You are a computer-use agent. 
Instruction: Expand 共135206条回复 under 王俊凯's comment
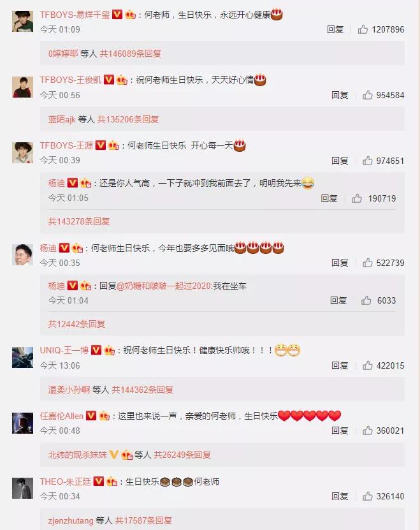pyautogui.click(x=128, y=119)
